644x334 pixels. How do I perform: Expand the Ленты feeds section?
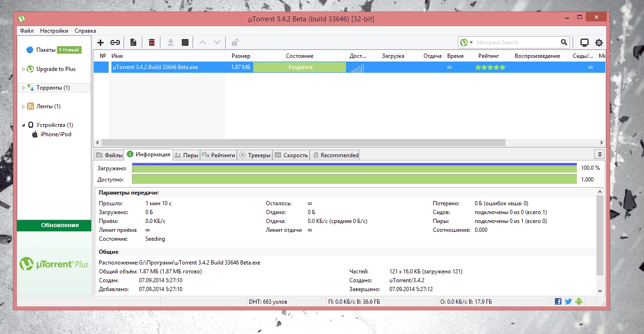pyautogui.click(x=23, y=106)
